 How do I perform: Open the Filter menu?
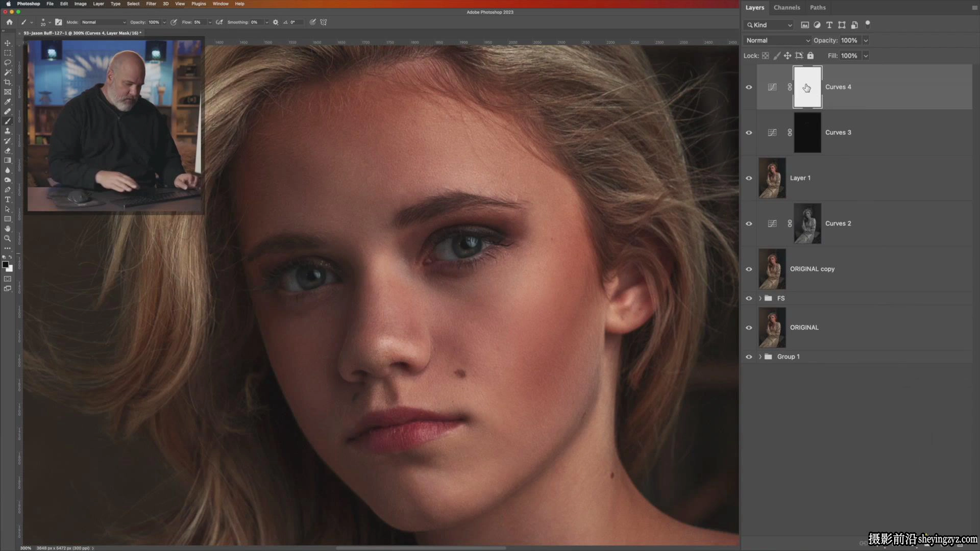[x=151, y=4]
